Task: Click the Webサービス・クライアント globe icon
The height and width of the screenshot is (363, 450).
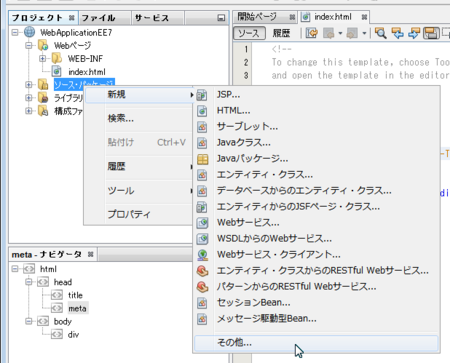Action: (202, 255)
